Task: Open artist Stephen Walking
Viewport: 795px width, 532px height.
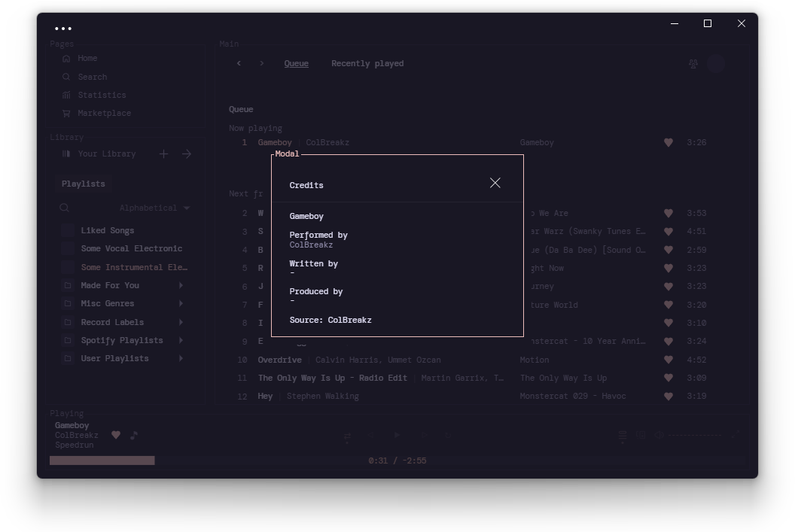Action: 322,397
